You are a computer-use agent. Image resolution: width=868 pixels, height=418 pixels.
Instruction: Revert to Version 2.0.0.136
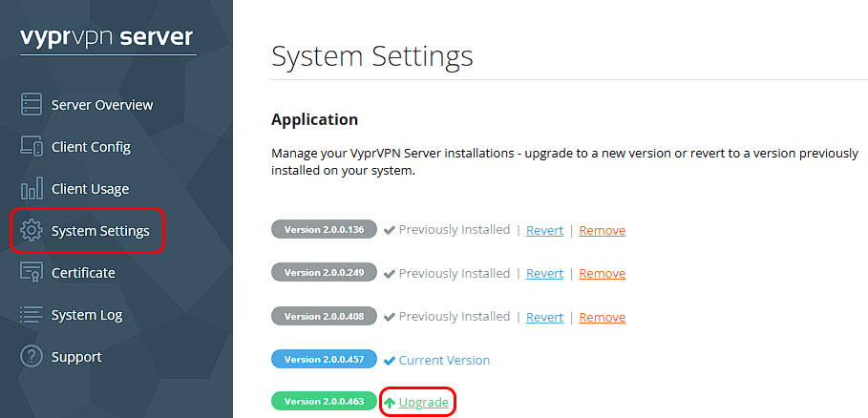pos(544,230)
